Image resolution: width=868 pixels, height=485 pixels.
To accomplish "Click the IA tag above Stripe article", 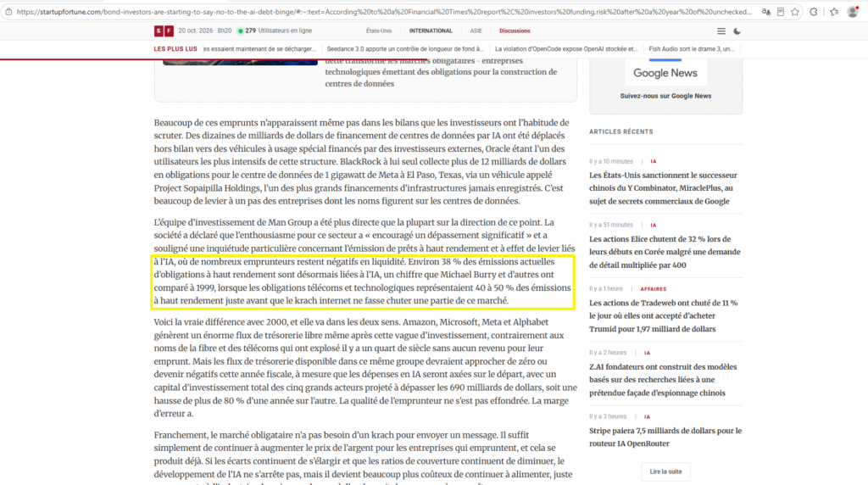I will tap(647, 417).
